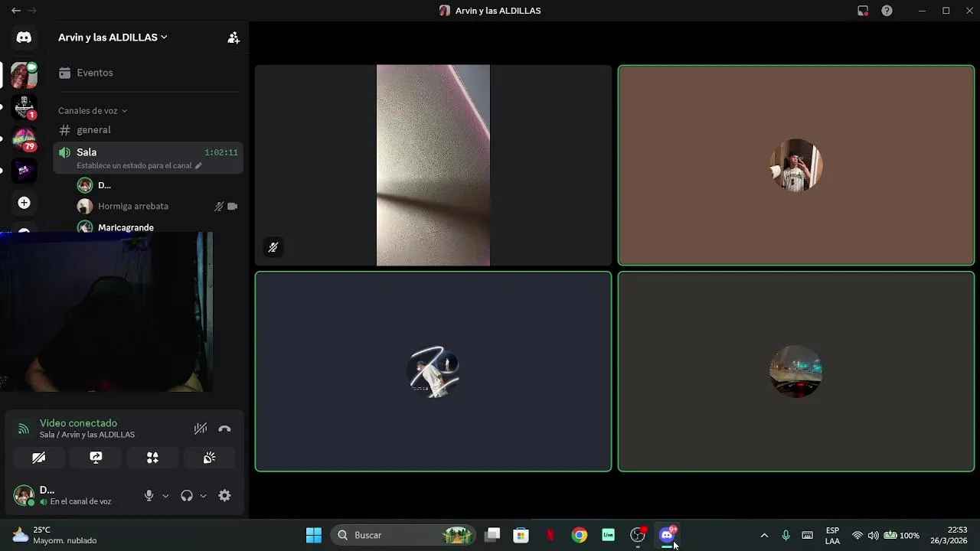980x551 pixels.
Task: Open microphone input options chevron
Action: [x=165, y=496]
